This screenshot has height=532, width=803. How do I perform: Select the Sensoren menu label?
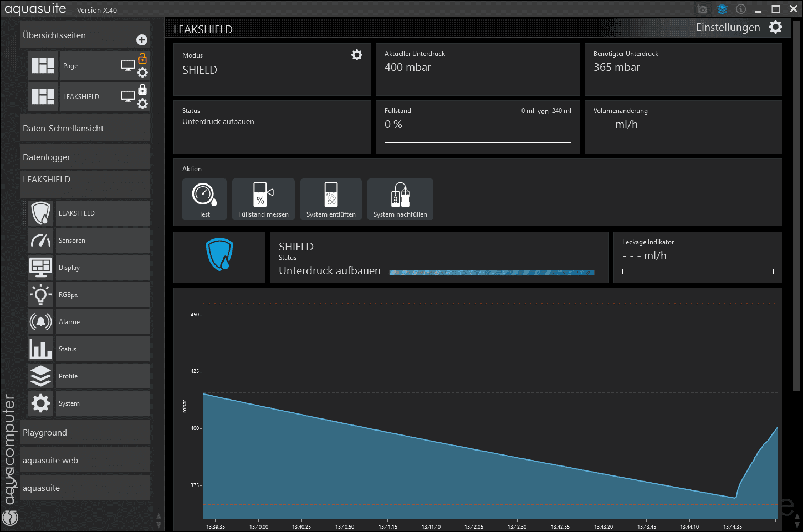(x=72, y=241)
